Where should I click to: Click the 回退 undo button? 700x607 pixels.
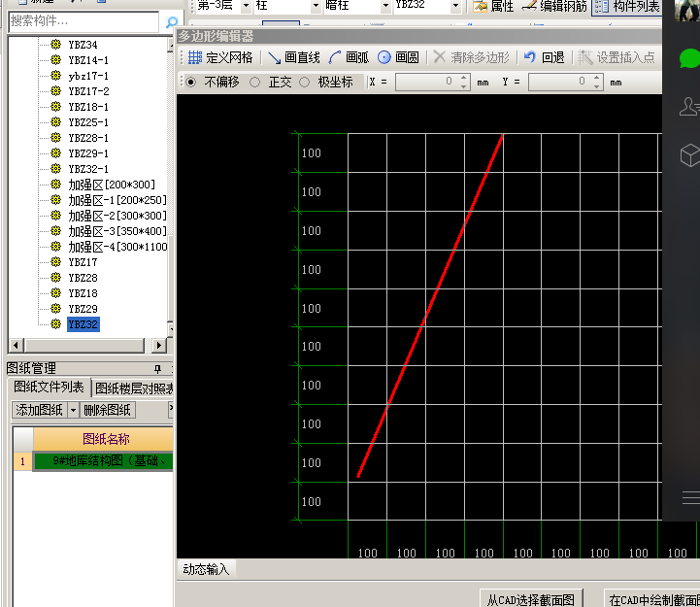point(544,57)
